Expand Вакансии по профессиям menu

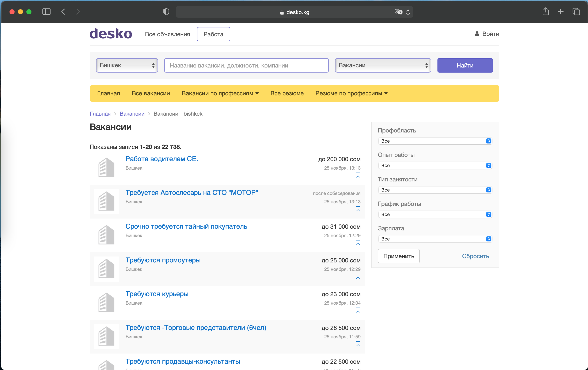click(220, 93)
